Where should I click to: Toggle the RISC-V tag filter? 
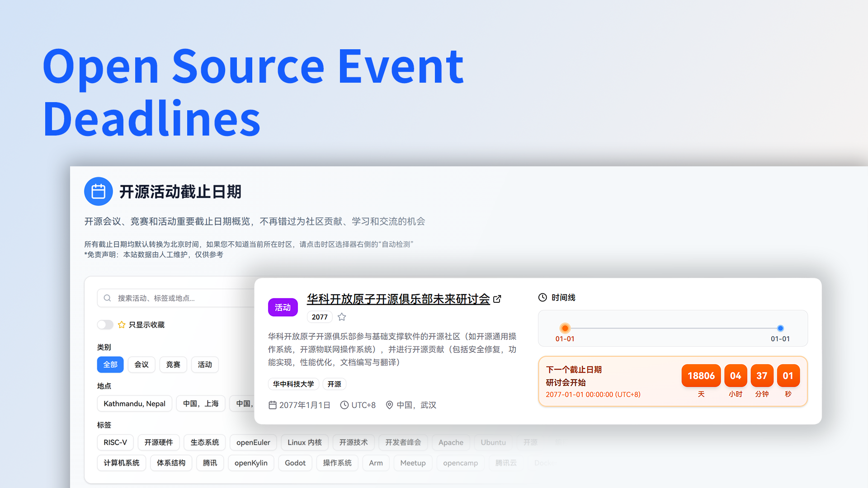(x=115, y=442)
